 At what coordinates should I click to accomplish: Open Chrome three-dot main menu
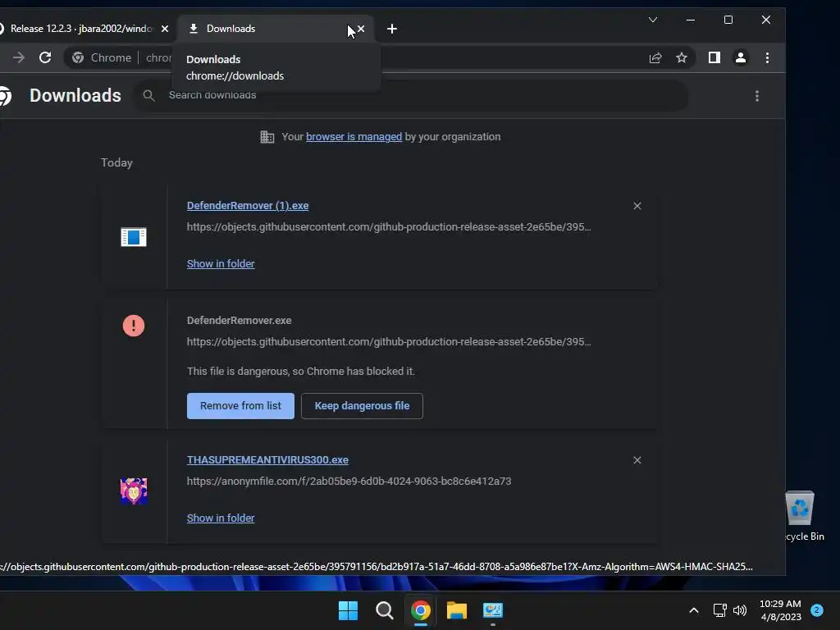pos(767,57)
